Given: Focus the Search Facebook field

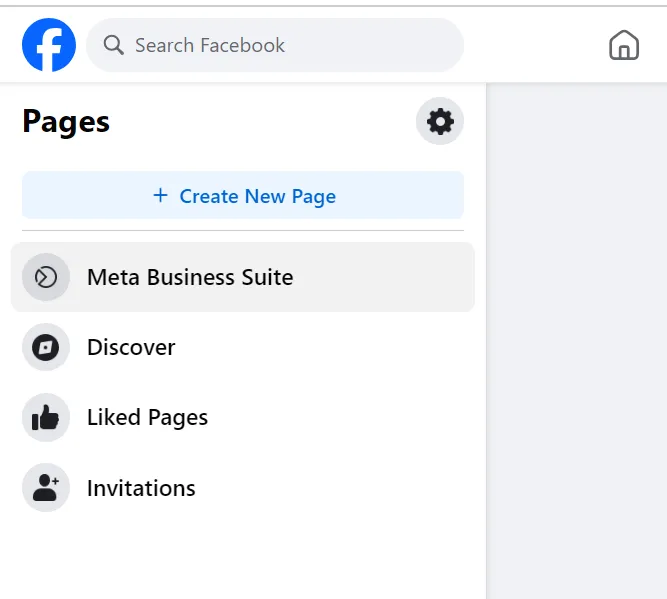Looking at the screenshot, I should (x=280, y=45).
